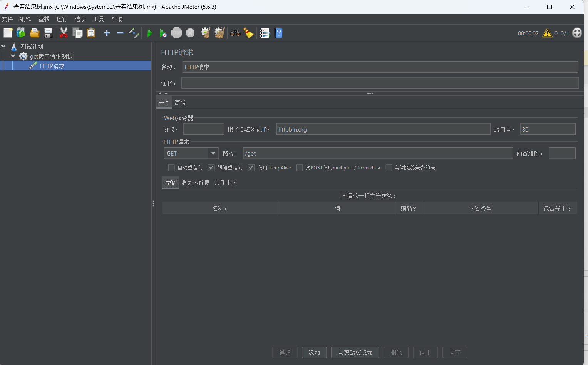The image size is (588, 365).
Task: Uncheck the 跟随重定向 checkbox
Action: [x=211, y=167]
